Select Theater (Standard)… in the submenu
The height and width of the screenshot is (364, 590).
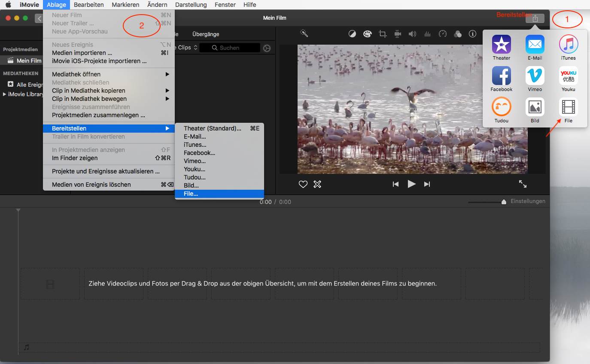click(x=219, y=128)
